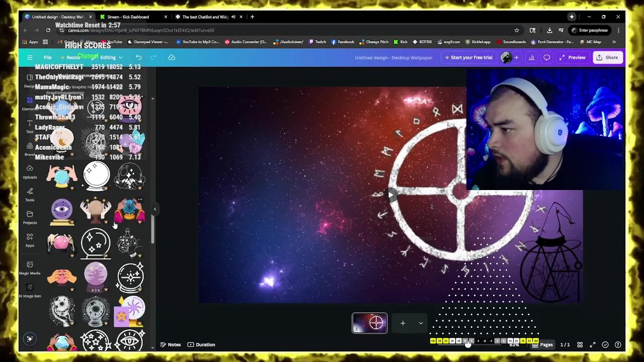Click the Enter passphrase profile button
The width and height of the screenshot is (644, 362).
coord(589,30)
